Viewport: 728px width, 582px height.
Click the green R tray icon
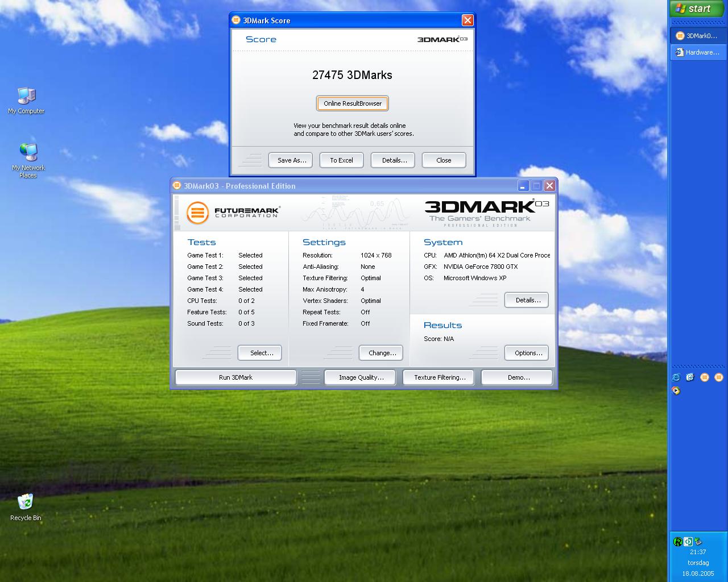(677, 542)
